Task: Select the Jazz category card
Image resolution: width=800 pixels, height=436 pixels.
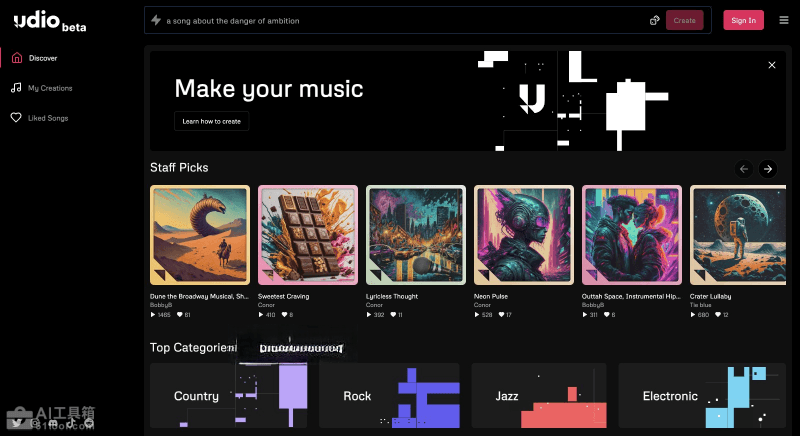Action: pyautogui.click(x=539, y=396)
